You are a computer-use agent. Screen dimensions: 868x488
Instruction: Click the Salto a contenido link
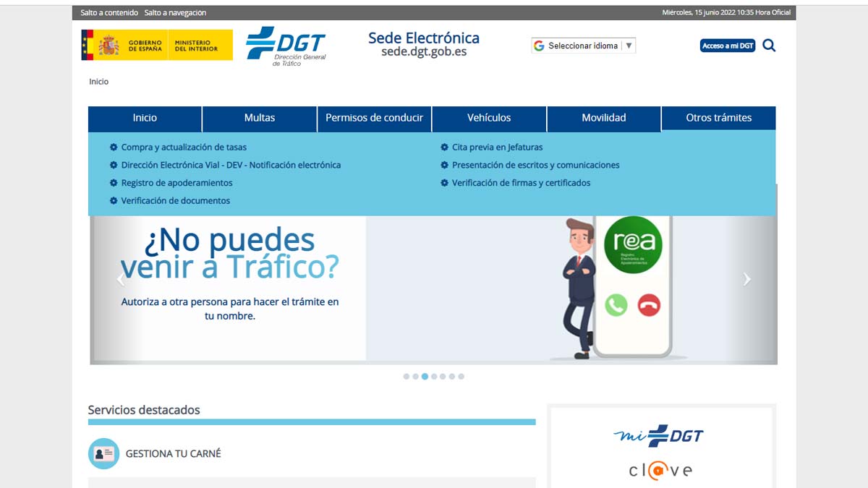pyautogui.click(x=109, y=12)
